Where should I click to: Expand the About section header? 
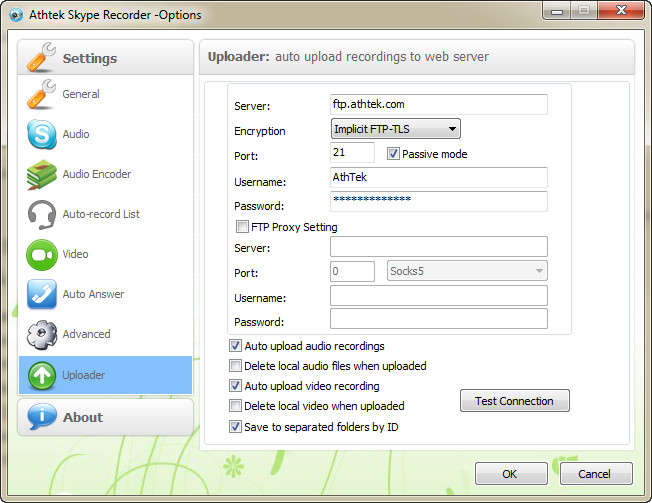point(105,417)
